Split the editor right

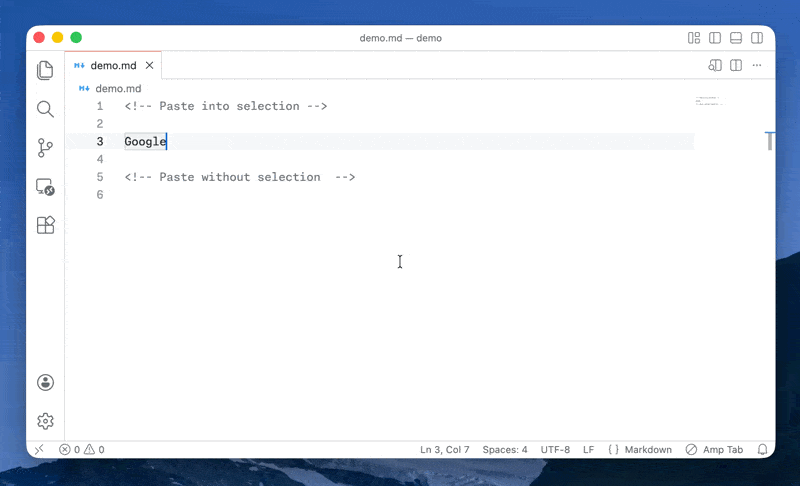pos(736,65)
